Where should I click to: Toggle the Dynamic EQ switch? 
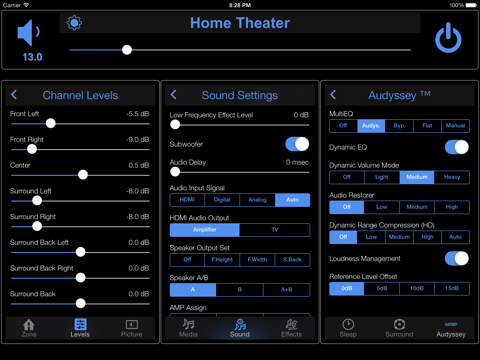[x=457, y=147]
